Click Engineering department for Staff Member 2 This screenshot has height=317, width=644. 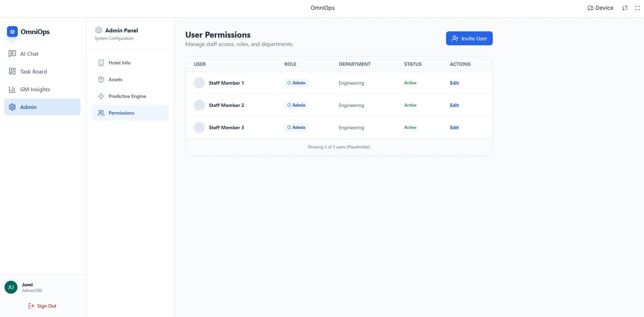[351, 105]
